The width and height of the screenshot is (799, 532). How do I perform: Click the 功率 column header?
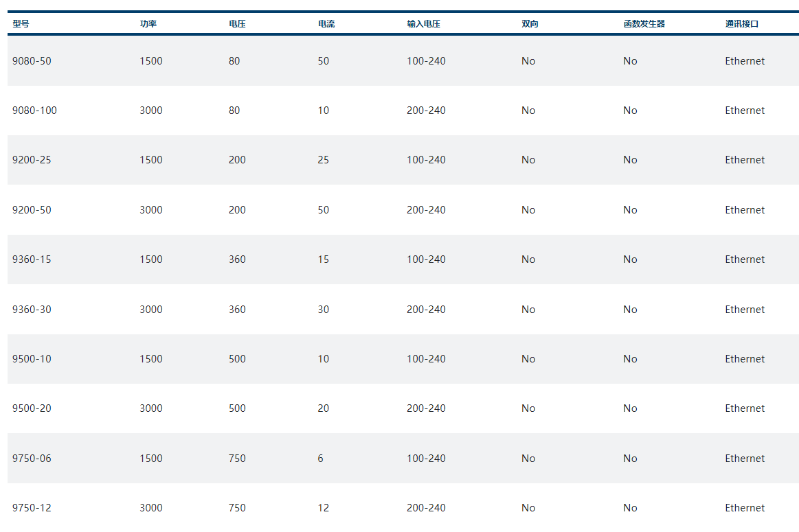tap(148, 24)
